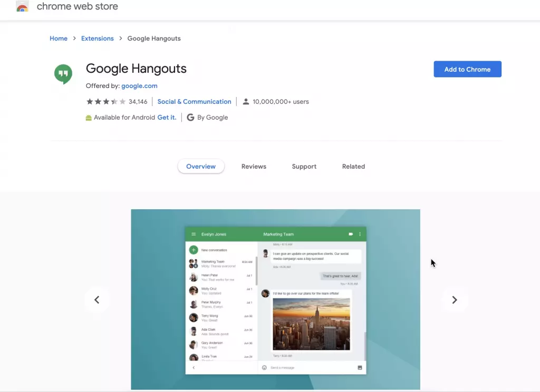Open the Support tab
This screenshot has width=540, height=392.
(304, 166)
